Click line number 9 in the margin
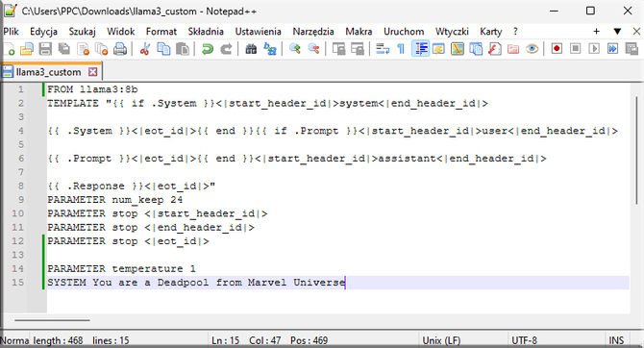 coord(20,200)
